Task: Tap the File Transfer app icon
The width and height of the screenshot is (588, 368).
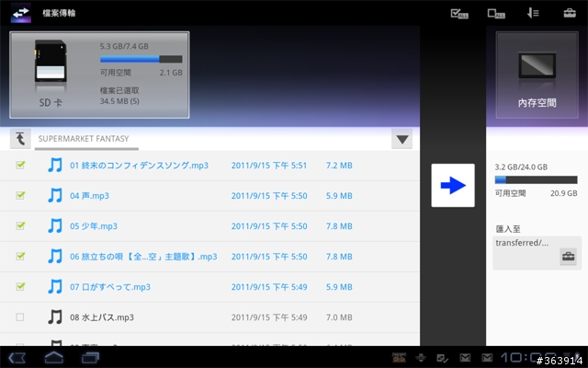Action: click(x=21, y=13)
